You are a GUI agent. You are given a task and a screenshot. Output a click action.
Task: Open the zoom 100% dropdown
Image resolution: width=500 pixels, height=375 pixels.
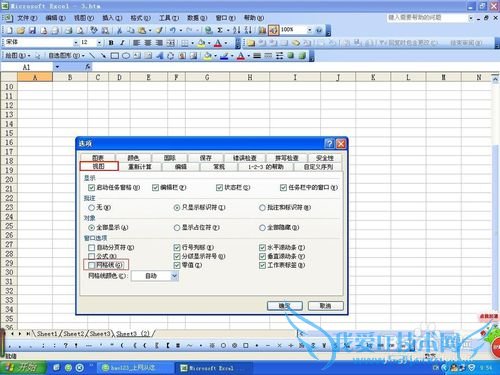pyautogui.click(x=310, y=30)
